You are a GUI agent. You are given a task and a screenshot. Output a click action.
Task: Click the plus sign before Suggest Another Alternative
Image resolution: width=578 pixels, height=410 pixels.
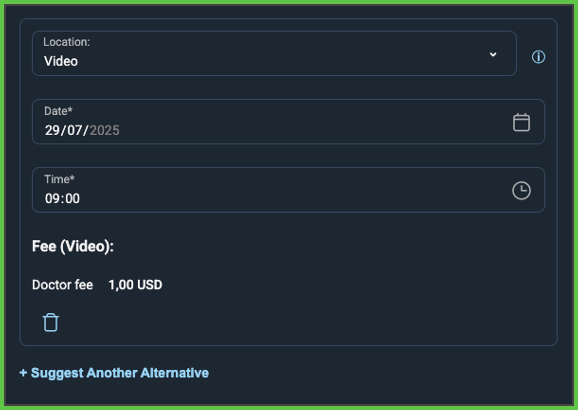coord(23,373)
